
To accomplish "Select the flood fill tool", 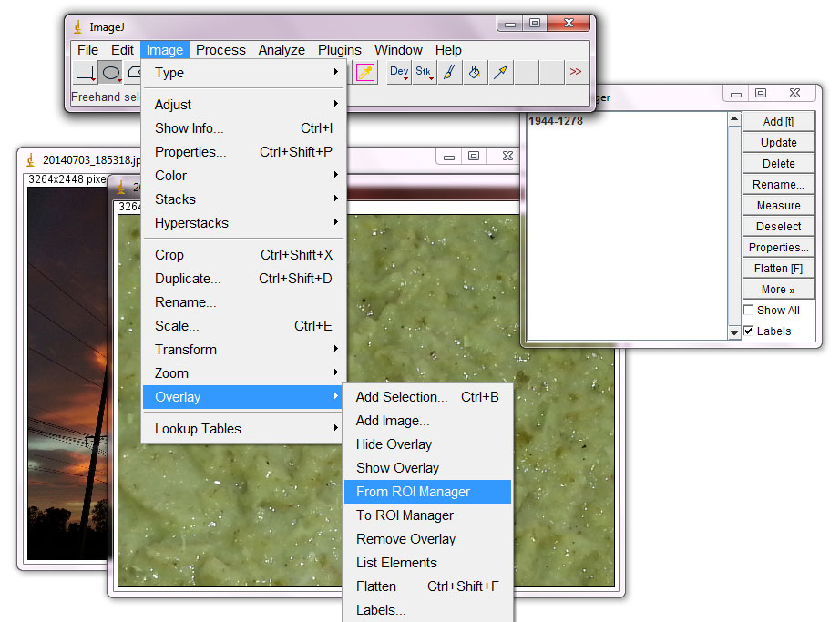I will (x=475, y=72).
